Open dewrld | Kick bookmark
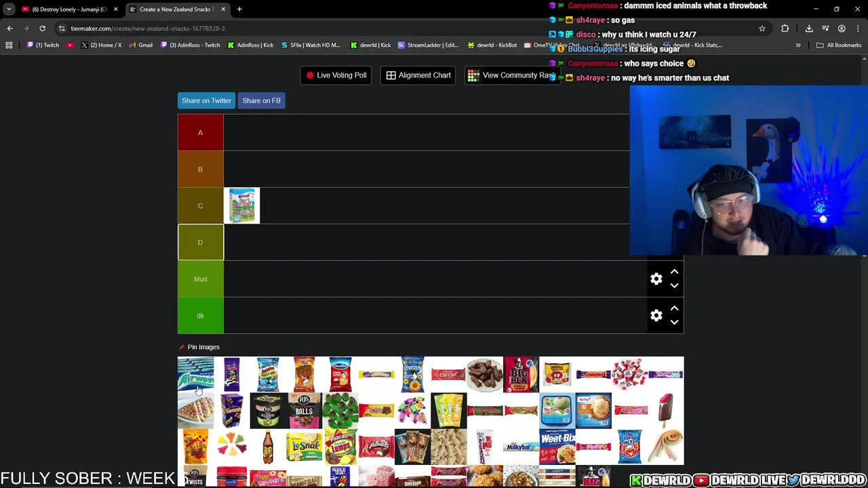The width and height of the screenshot is (868, 488). pos(370,45)
